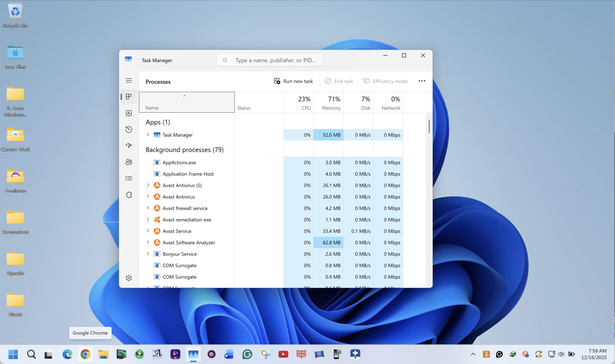The width and height of the screenshot is (615, 364).
Task: Select the Current Work desktop folder
Action: [15, 140]
